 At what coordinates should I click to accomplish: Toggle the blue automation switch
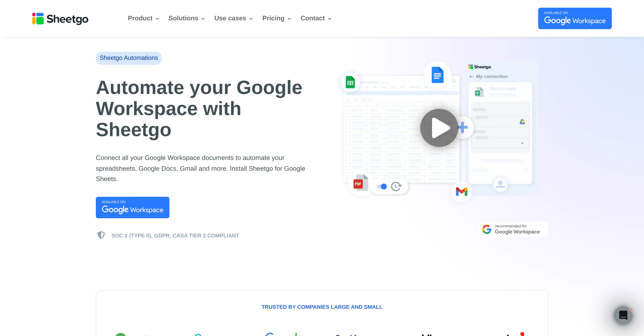pos(382,186)
